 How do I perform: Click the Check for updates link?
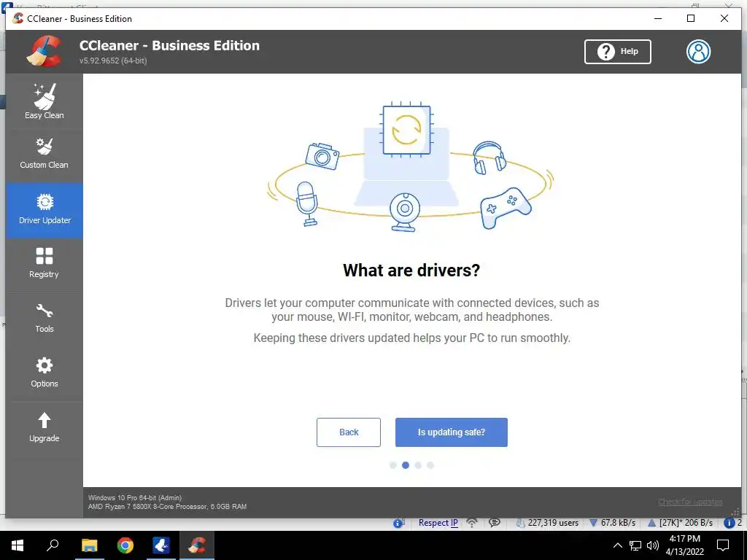pyautogui.click(x=690, y=502)
